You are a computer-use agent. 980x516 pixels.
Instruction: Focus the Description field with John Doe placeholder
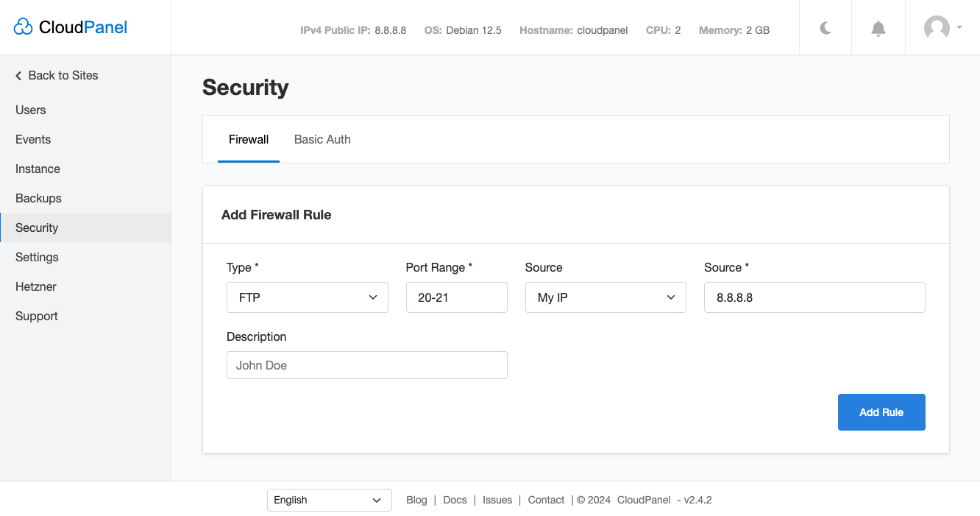tap(366, 364)
